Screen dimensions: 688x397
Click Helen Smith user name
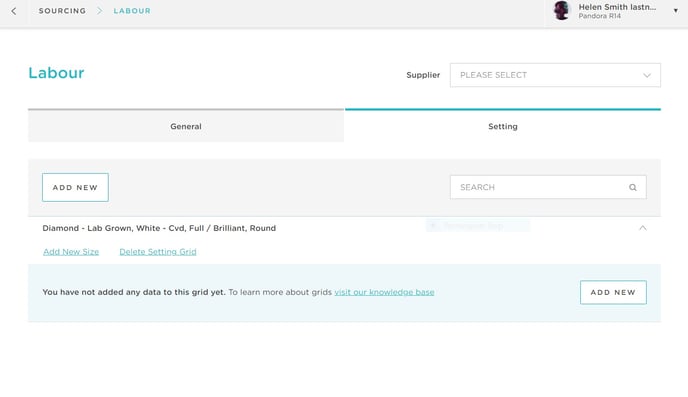617,7
